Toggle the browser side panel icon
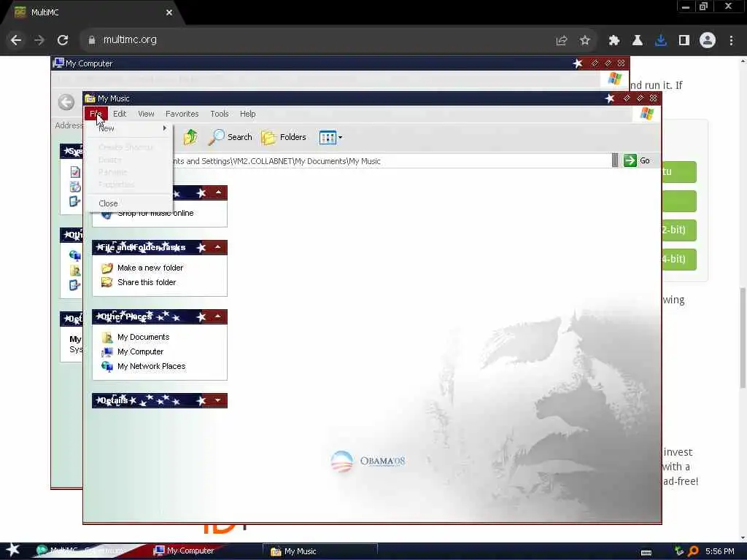Screen dimensions: 747x560 coord(684,41)
